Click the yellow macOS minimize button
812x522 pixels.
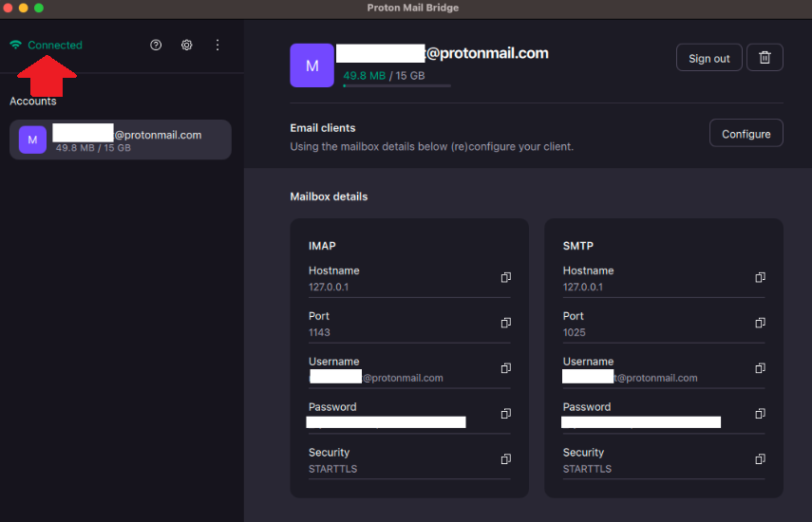[24, 8]
